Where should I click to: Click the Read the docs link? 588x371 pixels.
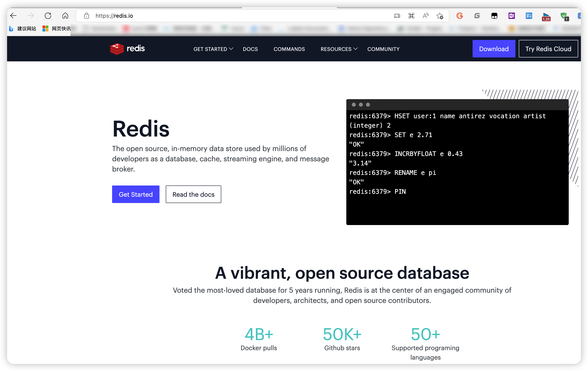[193, 194]
